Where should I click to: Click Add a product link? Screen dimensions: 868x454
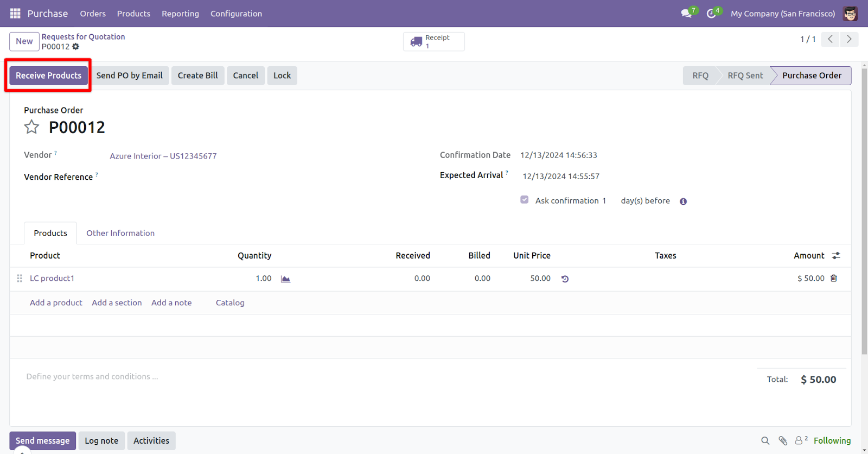[x=56, y=302]
